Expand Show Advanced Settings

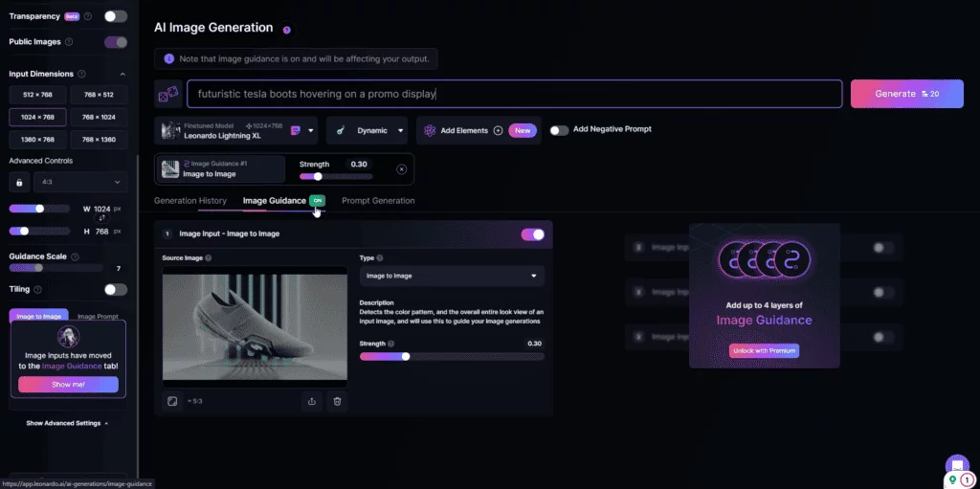point(68,423)
